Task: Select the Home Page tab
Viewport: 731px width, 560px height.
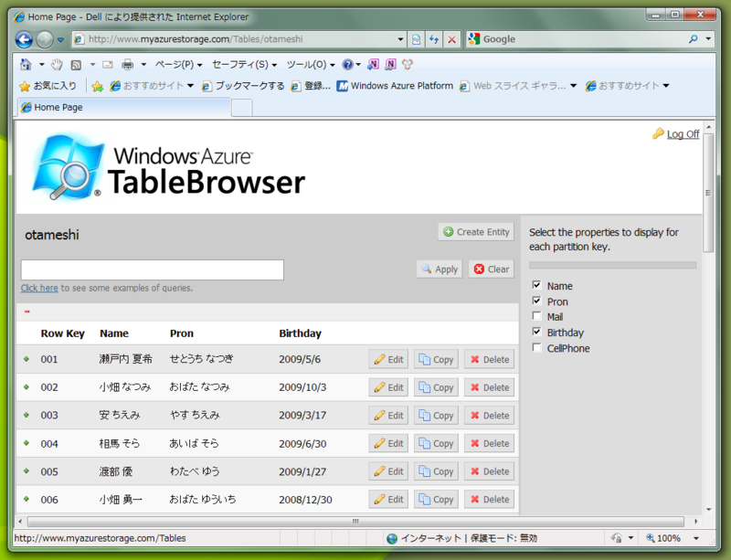Action: [x=124, y=107]
